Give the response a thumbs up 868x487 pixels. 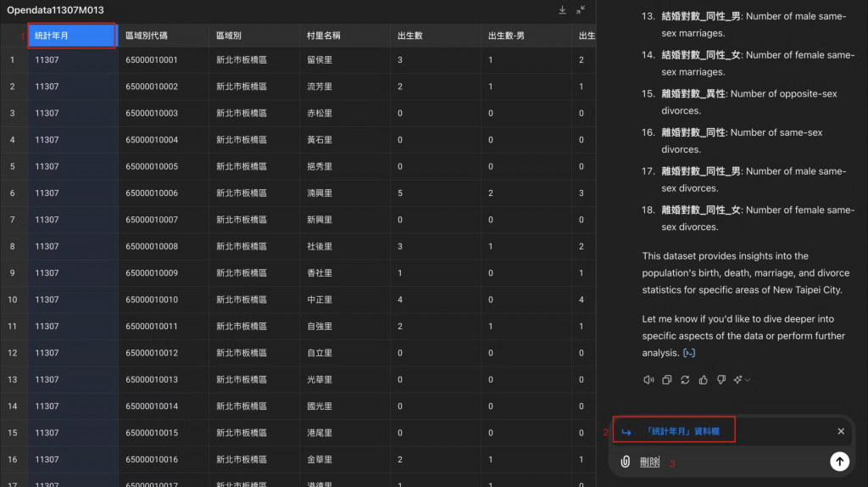coord(703,379)
